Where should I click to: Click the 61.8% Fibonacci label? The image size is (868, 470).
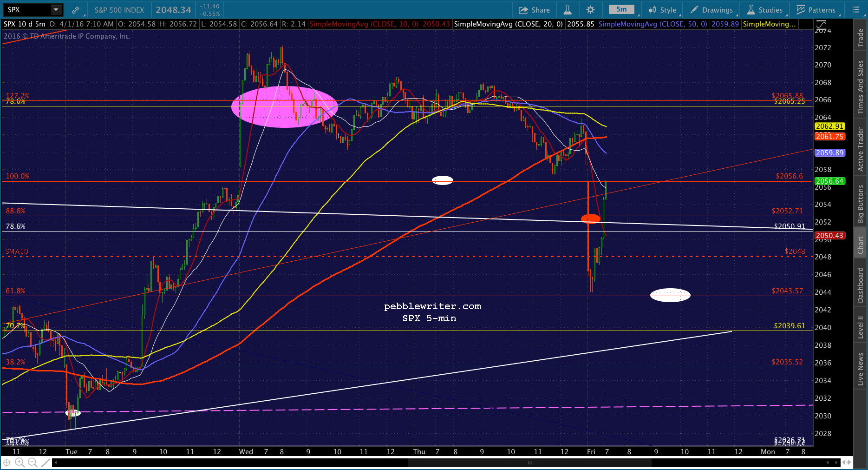point(15,291)
